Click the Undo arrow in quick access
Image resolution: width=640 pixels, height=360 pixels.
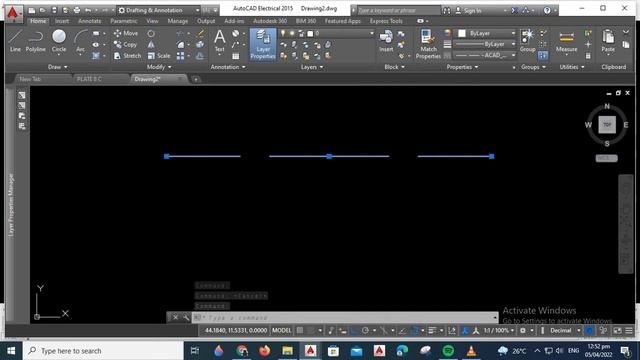pos(88,10)
